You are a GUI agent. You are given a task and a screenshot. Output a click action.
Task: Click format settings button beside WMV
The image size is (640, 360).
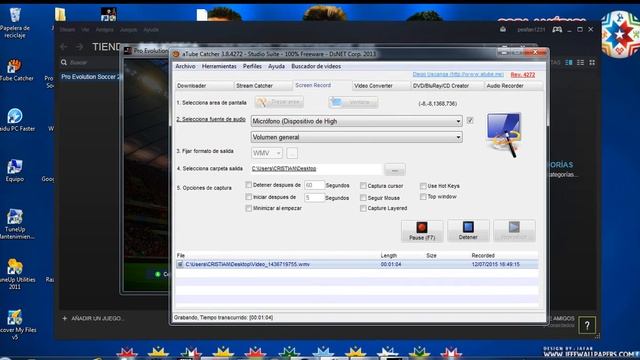coord(292,153)
